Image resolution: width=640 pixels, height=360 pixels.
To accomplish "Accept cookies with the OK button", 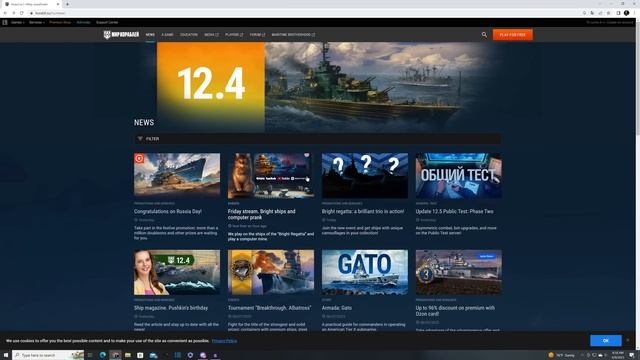I will click(x=606, y=340).
